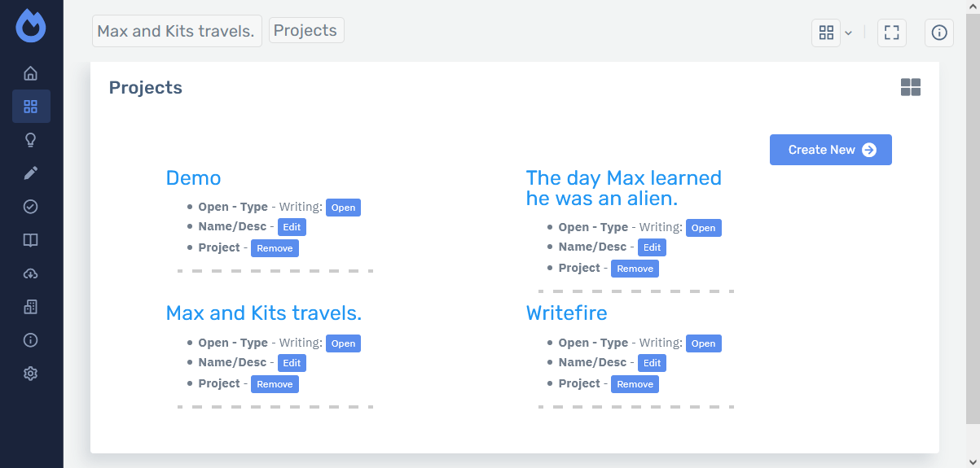The width and height of the screenshot is (980, 468).
Task: Open the book sidebar icon
Action: pyautogui.click(x=31, y=240)
